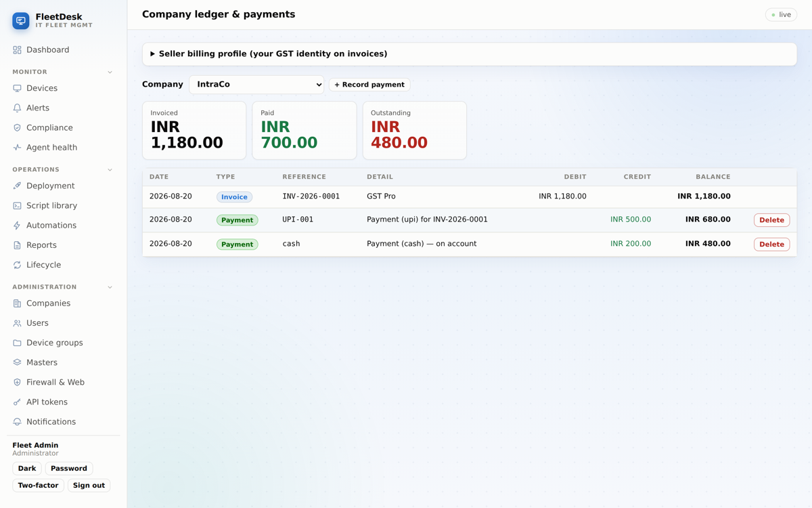
Task: Click the Paid INR 700.00 card
Action: click(304, 131)
